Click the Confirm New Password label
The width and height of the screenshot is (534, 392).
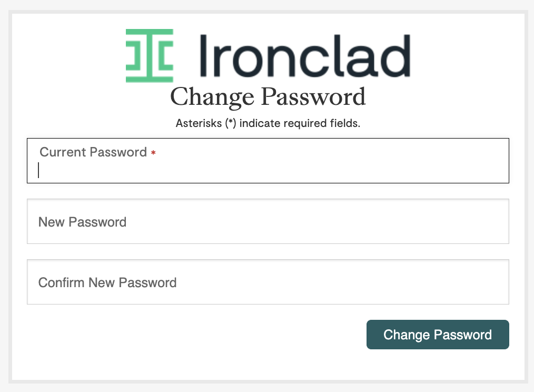pos(107,282)
